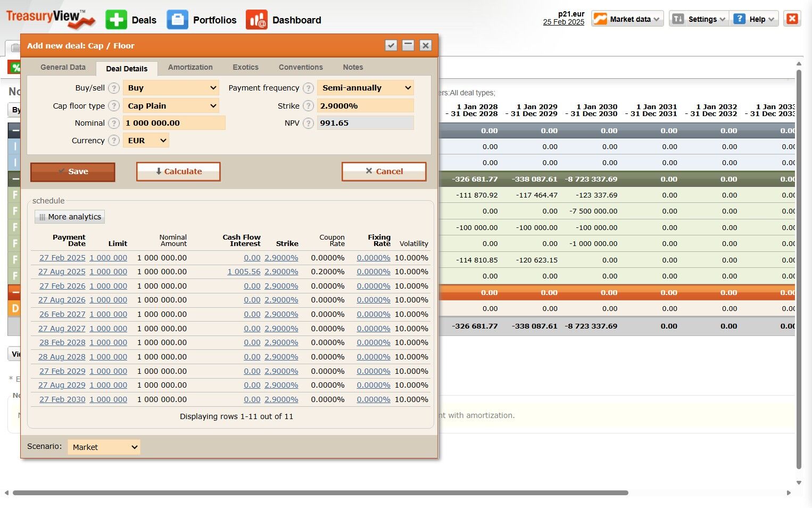Click the More analytics button
Screen dimensions: 812x508
(x=70, y=217)
